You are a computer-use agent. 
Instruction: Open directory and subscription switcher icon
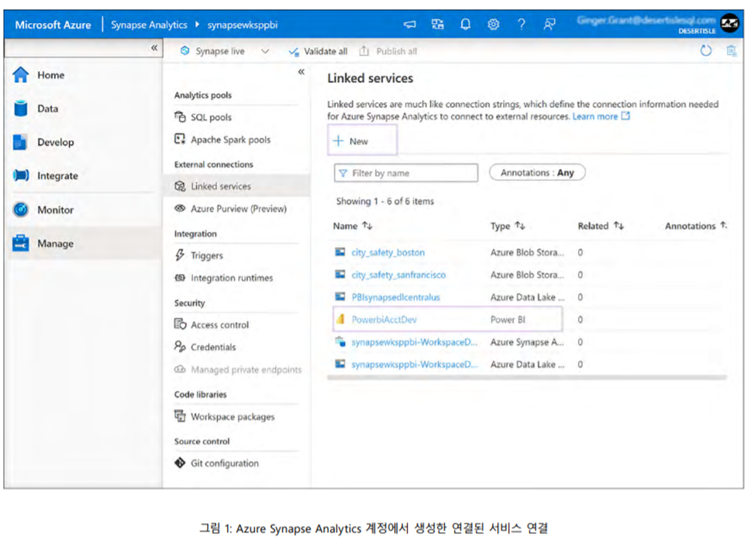coord(437,24)
